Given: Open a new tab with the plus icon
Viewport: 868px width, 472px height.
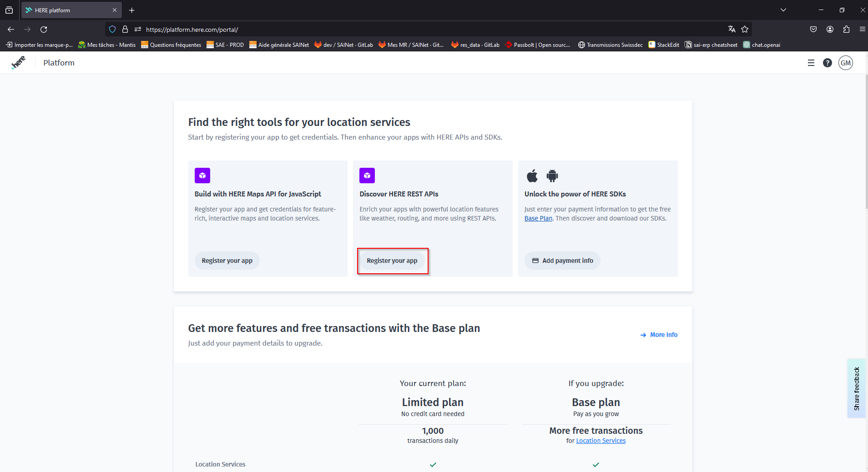Looking at the screenshot, I should (x=131, y=10).
